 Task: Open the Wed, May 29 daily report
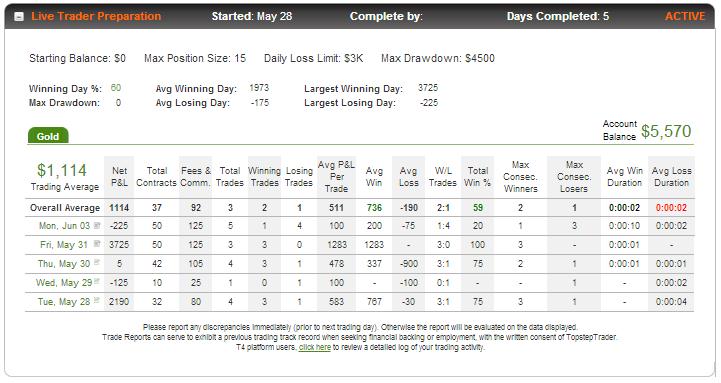pyautogui.click(x=64, y=282)
